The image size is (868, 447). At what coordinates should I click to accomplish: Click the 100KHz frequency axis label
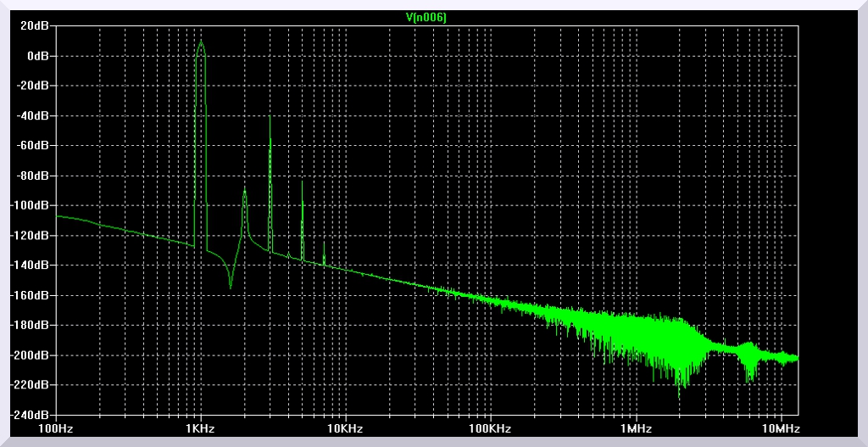[490, 428]
